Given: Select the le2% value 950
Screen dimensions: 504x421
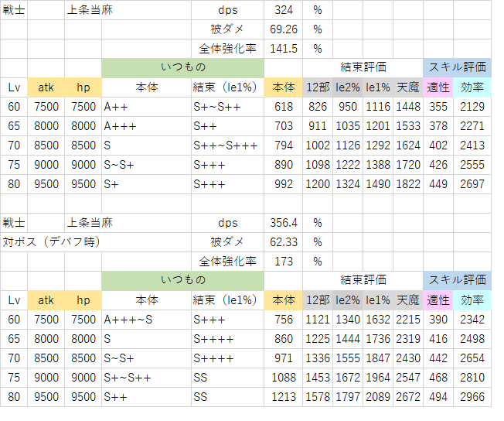Looking at the screenshot, I should click(x=348, y=107).
